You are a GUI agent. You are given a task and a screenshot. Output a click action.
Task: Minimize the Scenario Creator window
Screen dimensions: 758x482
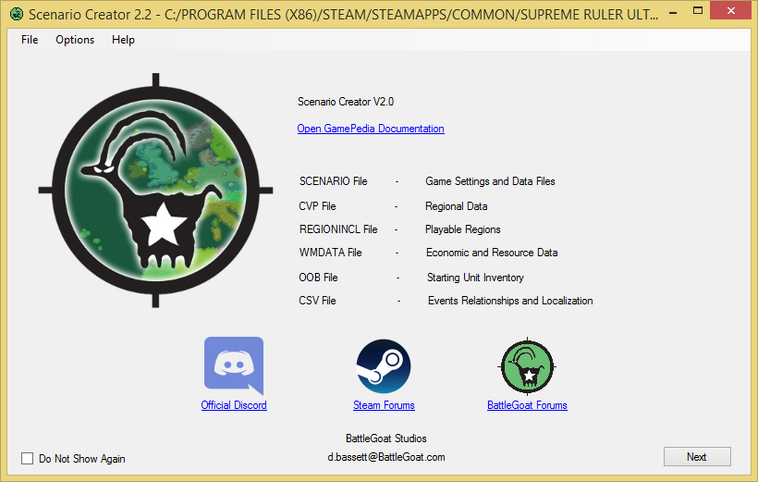click(x=672, y=12)
